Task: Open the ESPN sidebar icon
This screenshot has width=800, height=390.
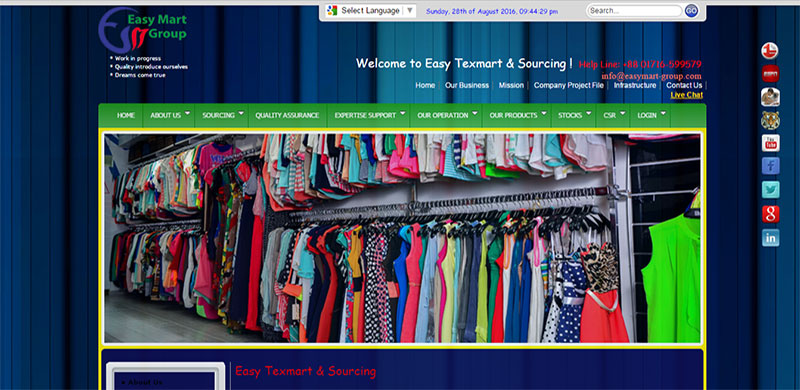Action: pos(770,74)
